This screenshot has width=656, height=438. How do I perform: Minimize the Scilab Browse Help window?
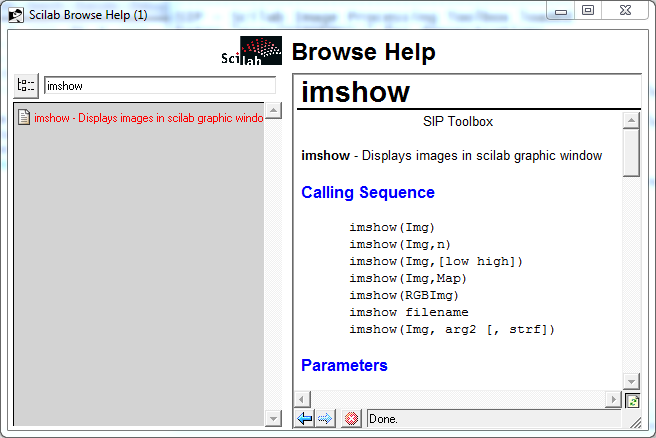tap(561, 11)
